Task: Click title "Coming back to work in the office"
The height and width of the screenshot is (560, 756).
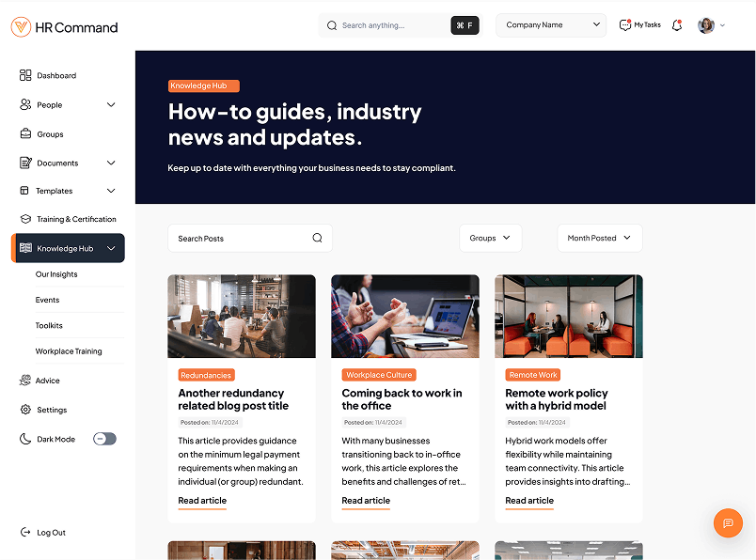Action: click(402, 399)
